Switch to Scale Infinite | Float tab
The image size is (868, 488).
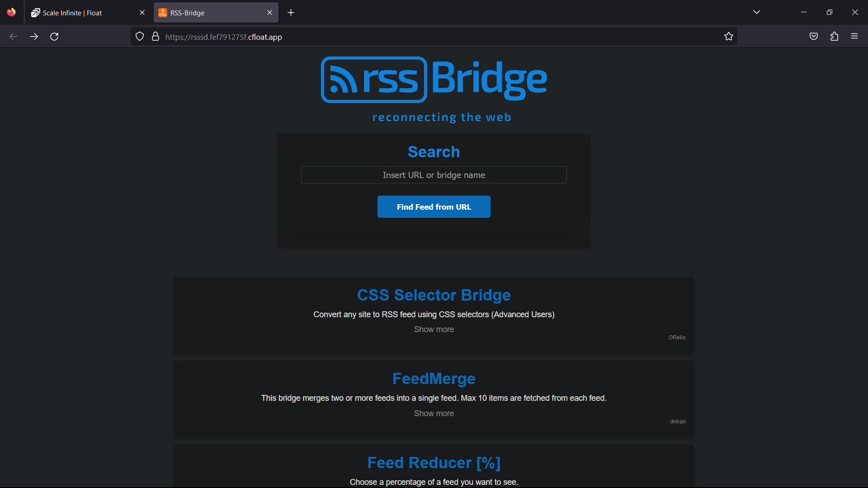88,13
